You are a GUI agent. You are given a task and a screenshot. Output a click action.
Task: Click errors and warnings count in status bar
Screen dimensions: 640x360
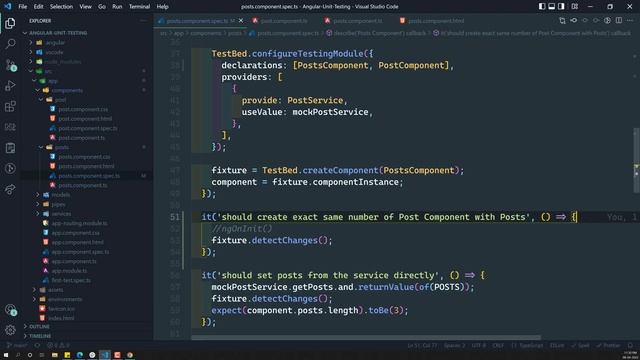click(x=58, y=345)
